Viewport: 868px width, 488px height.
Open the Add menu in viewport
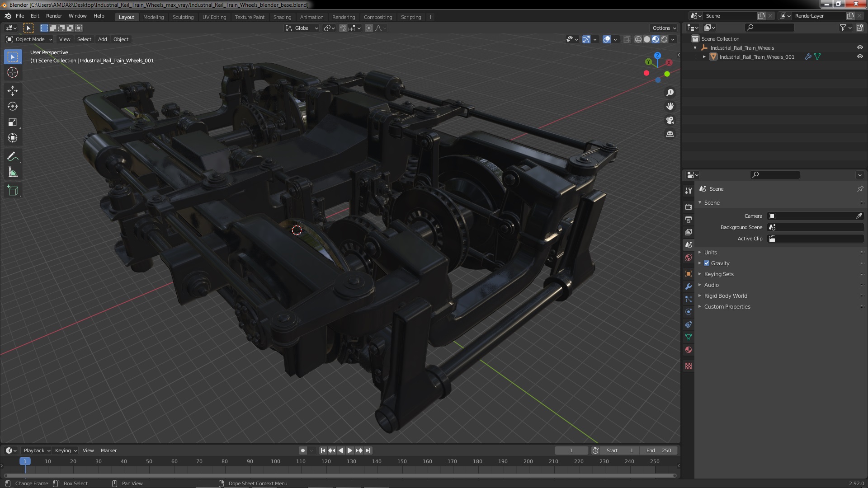[102, 39]
